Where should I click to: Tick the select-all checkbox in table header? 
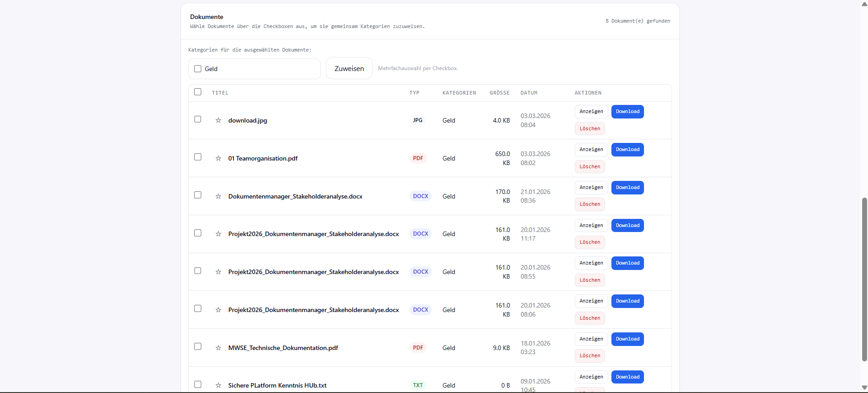(x=198, y=92)
